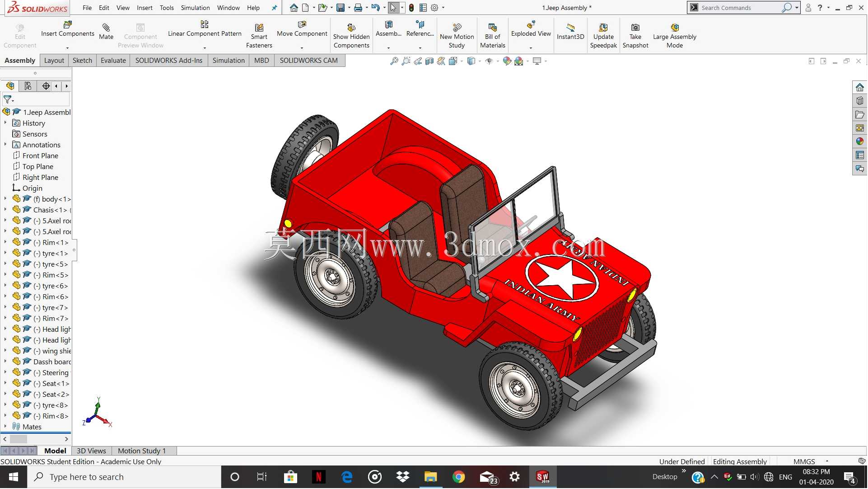Screen dimensions: 868x489
Task: Pin the menu bar
Action: point(274,8)
